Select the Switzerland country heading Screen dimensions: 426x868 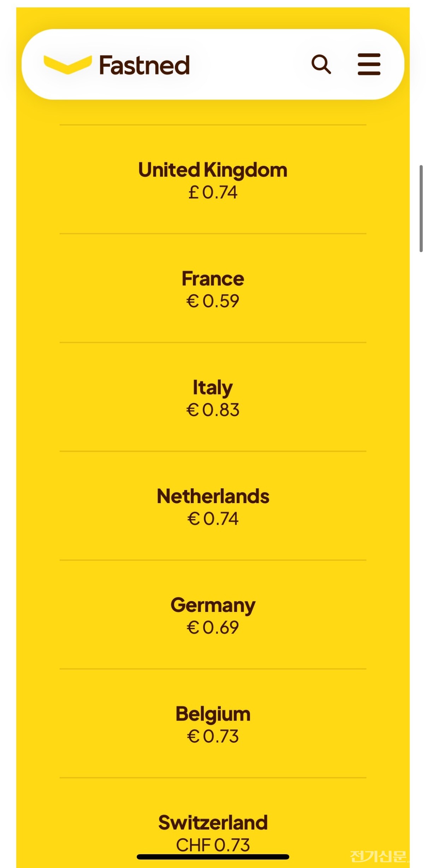click(x=213, y=823)
